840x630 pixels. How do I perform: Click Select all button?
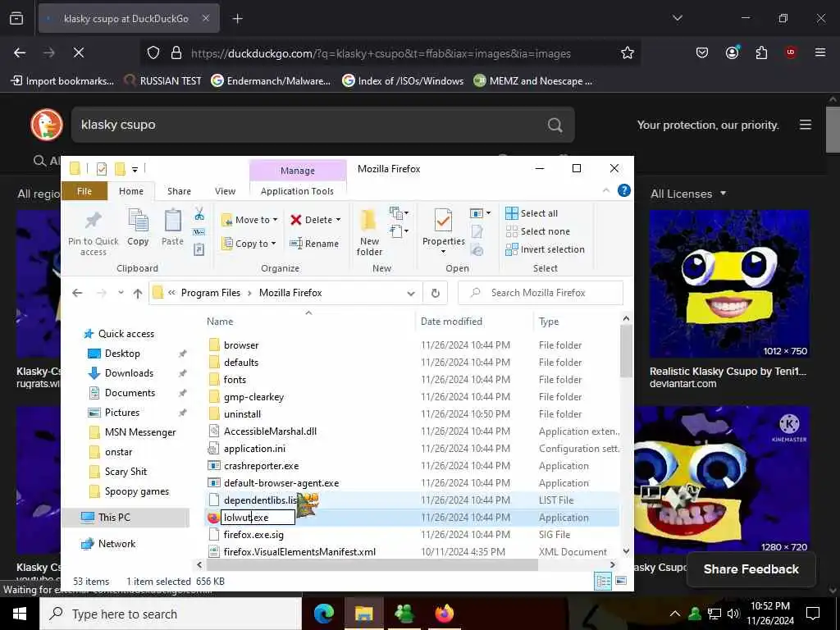click(x=532, y=213)
